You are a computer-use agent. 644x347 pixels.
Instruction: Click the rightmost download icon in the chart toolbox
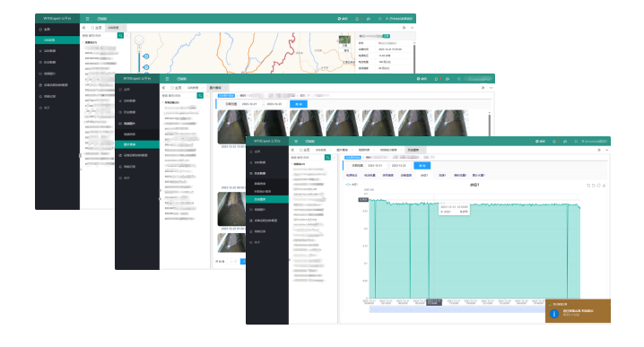[x=604, y=186]
